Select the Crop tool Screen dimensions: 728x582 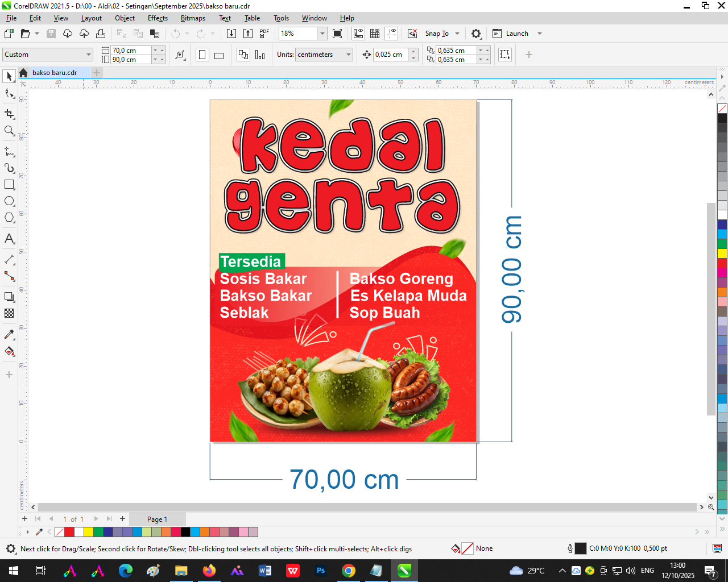click(9, 114)
